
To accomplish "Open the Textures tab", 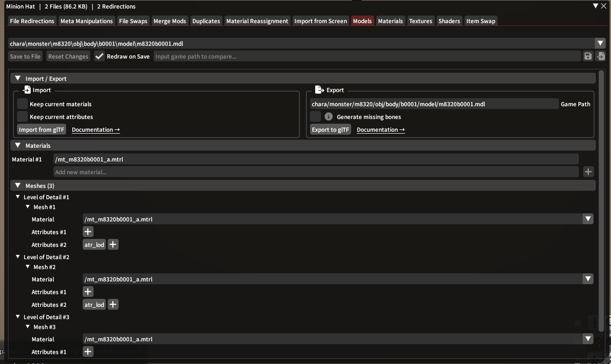I will [x=421, y=21].
